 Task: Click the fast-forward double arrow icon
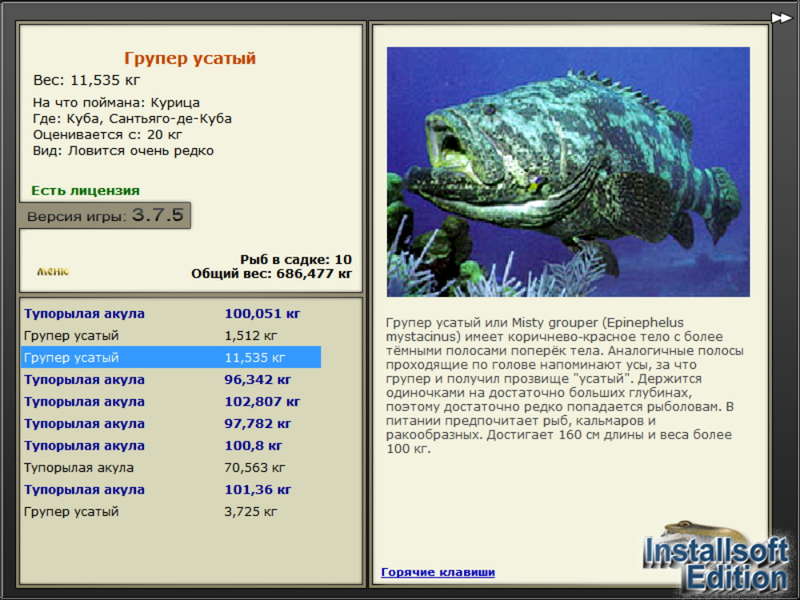(x=781, y=18)
